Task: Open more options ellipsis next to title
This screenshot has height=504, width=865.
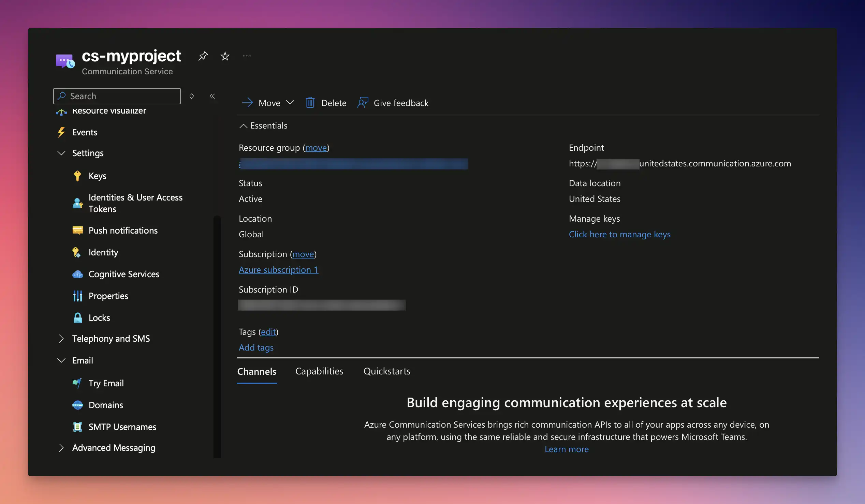Action: [x=247, y=56]
